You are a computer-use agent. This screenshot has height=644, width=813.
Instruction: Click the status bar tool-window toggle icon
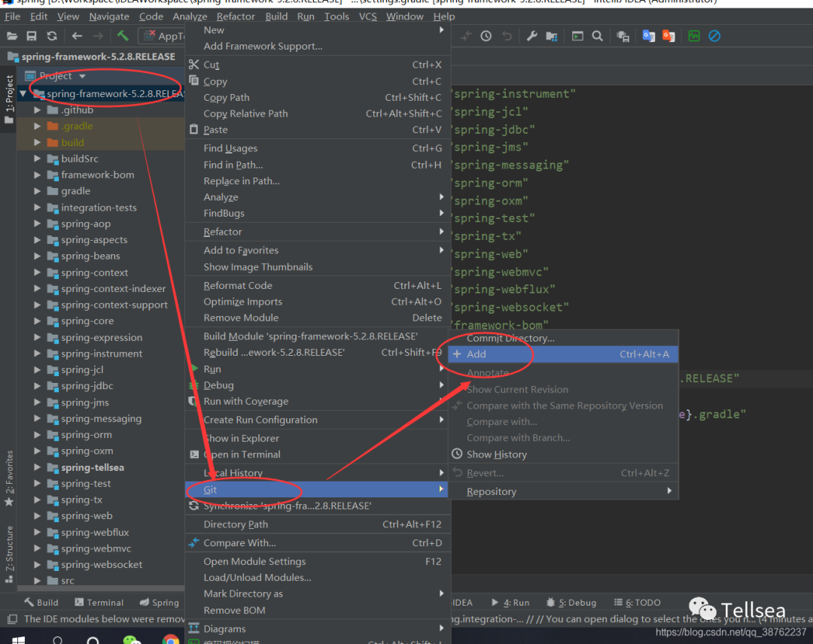(x=12, y=618)
